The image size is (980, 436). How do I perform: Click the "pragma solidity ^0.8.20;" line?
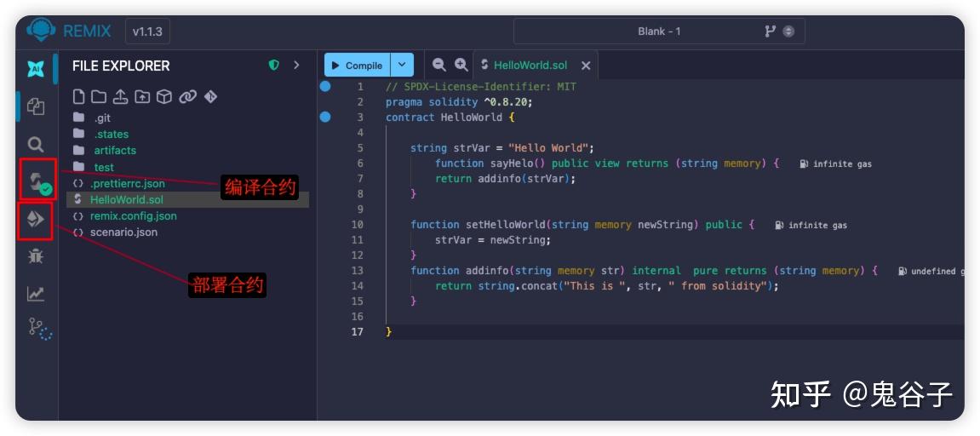pos(460,102)
